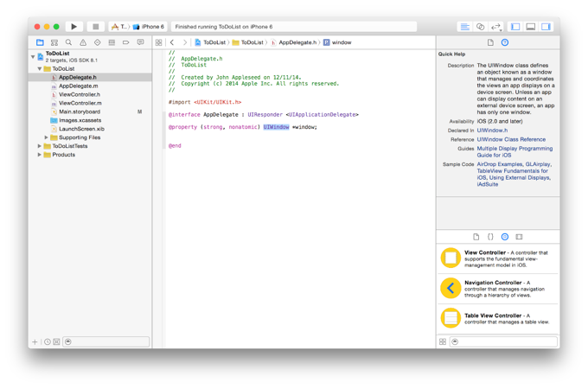Screen dimensions: 588x389
Task: Show the Code Snippet library
Action: (490, 237)
